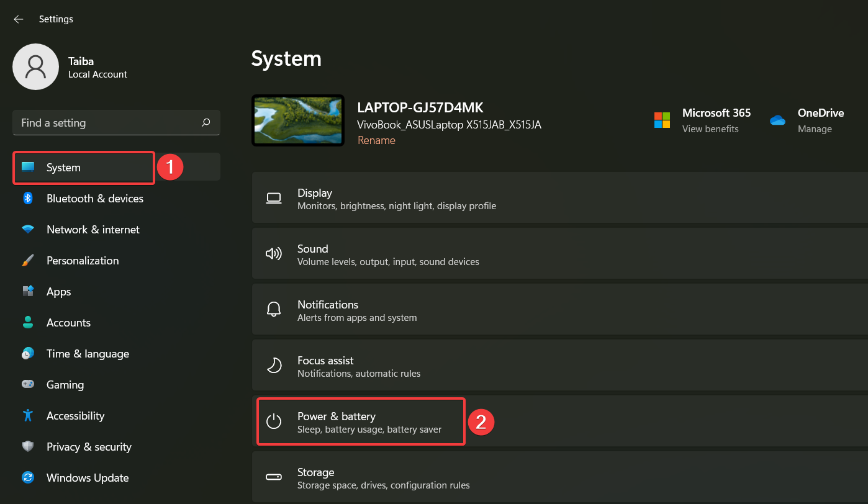This screenshot has width=868, height=504.
Task: Open Display settings row
Action: 559,199
